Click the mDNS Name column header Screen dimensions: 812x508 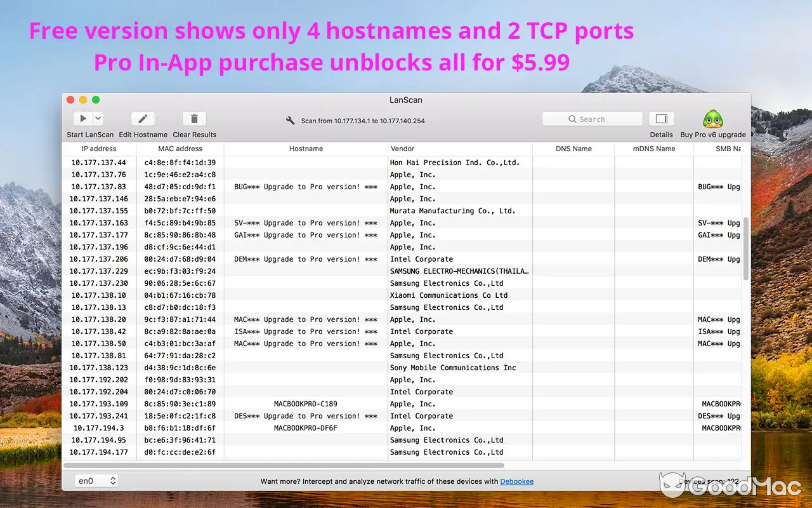coord(653,149)
